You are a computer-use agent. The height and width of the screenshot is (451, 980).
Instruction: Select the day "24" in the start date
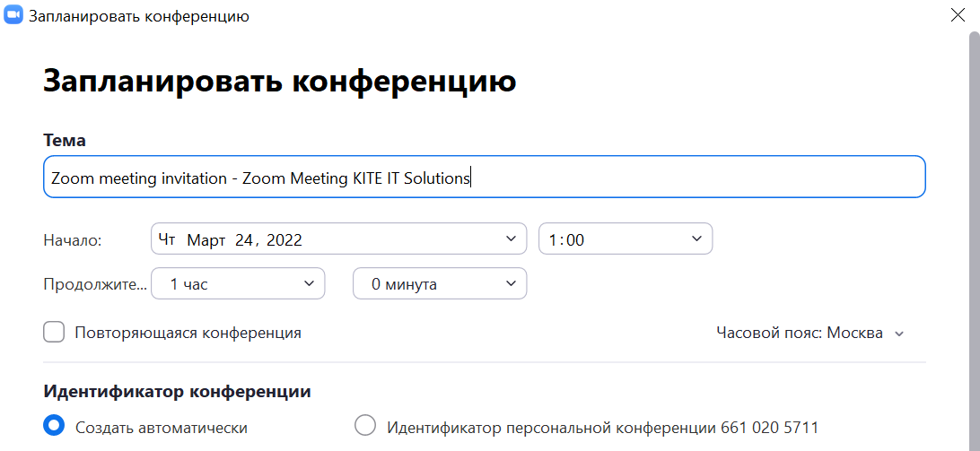tap(244, 240)
